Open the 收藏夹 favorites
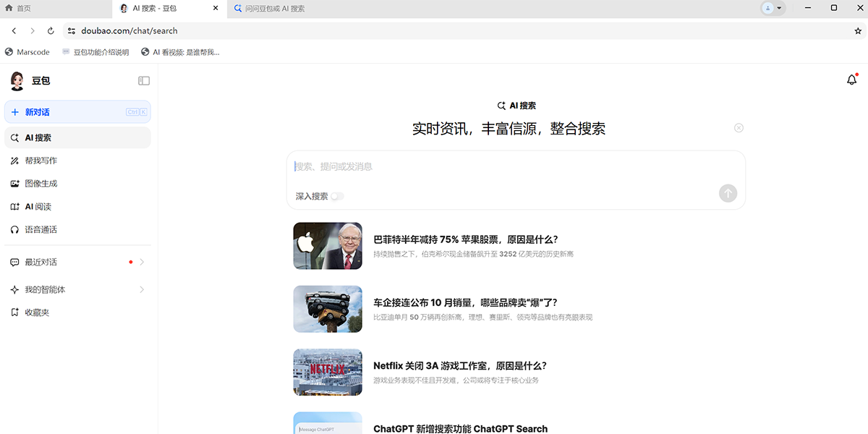Image resolution: width=868 pixels, height=434 pixels. pyautogui.click(x=77, y=312)
